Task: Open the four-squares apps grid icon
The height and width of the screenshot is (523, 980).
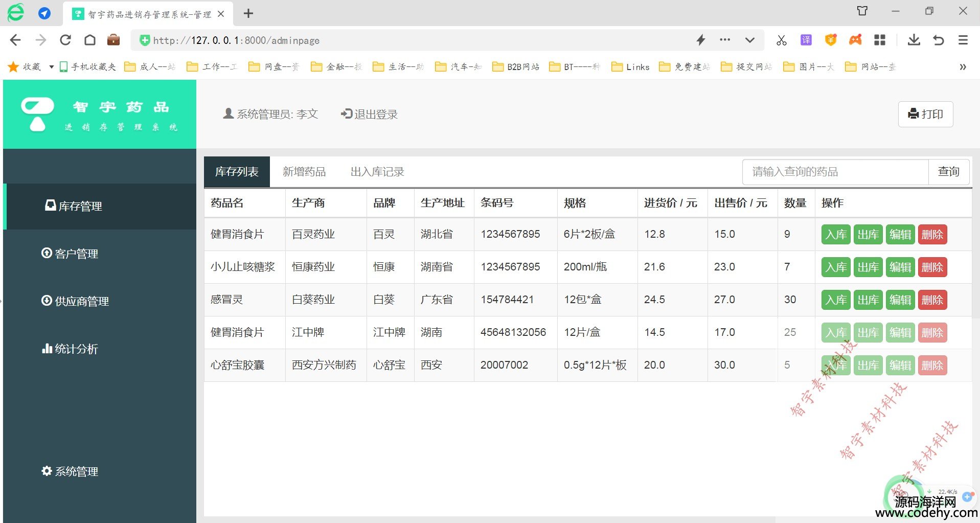Action: [x=879, y=40]
